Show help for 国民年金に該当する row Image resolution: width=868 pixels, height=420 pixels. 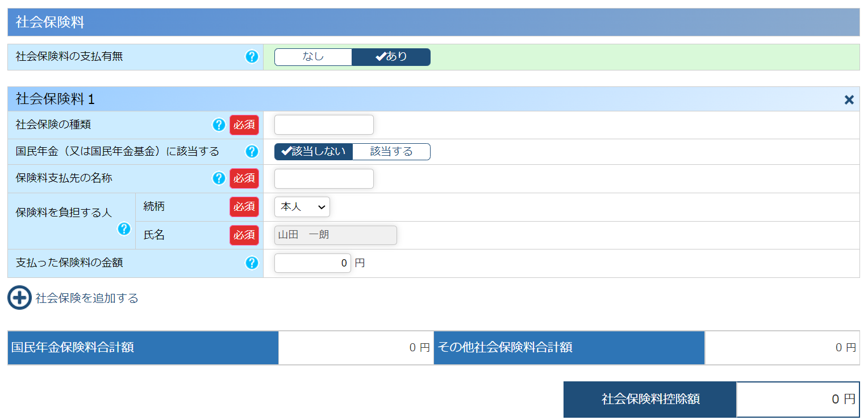click(x=252, y=152)
